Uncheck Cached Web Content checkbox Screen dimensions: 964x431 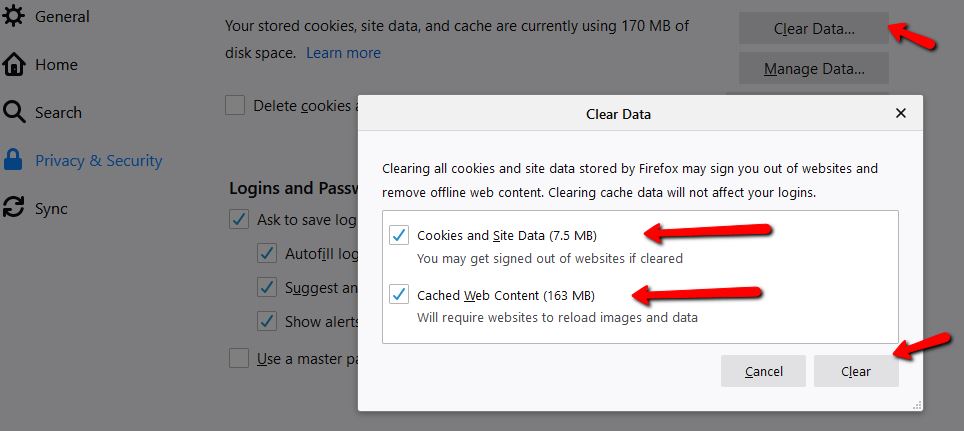(399, 295)
